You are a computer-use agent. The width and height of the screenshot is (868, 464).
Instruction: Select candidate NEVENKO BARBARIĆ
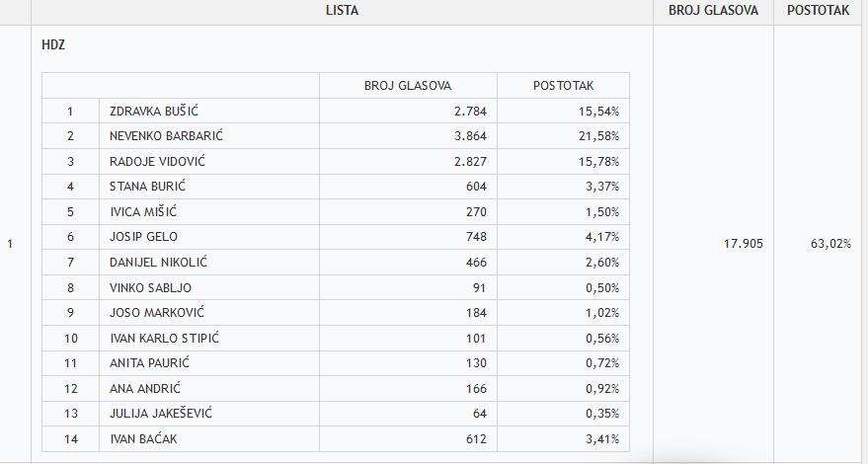(x=166, y=135)
